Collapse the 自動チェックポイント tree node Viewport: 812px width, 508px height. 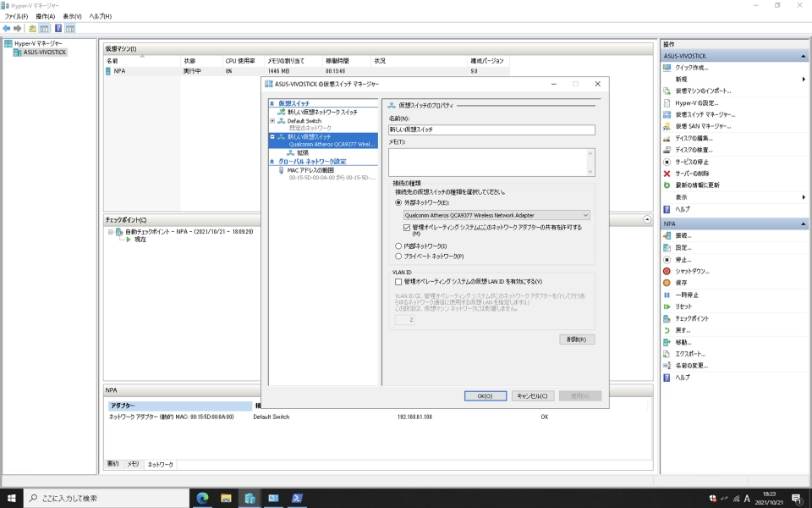point(110,232)
